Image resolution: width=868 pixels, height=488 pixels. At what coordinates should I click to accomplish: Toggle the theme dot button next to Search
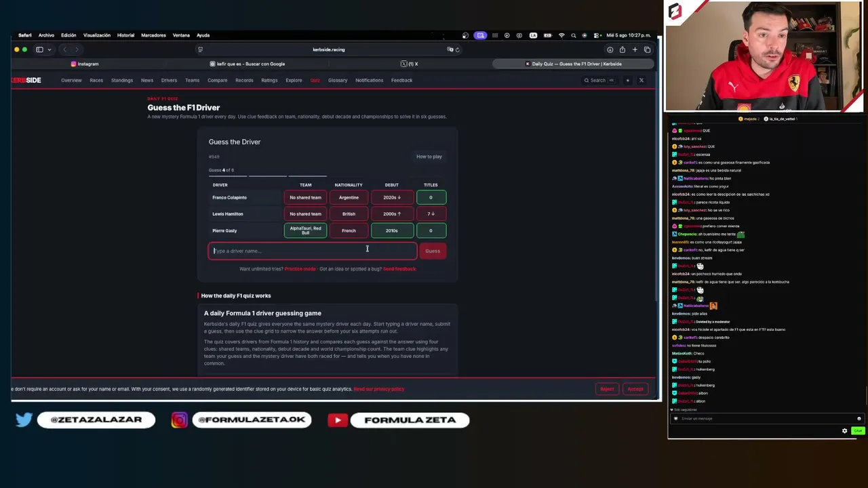coord(628,81)
